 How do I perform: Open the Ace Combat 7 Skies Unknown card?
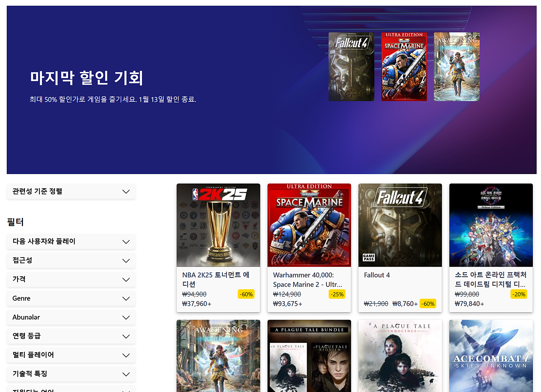pyautogui.click(x=491, y=356)
